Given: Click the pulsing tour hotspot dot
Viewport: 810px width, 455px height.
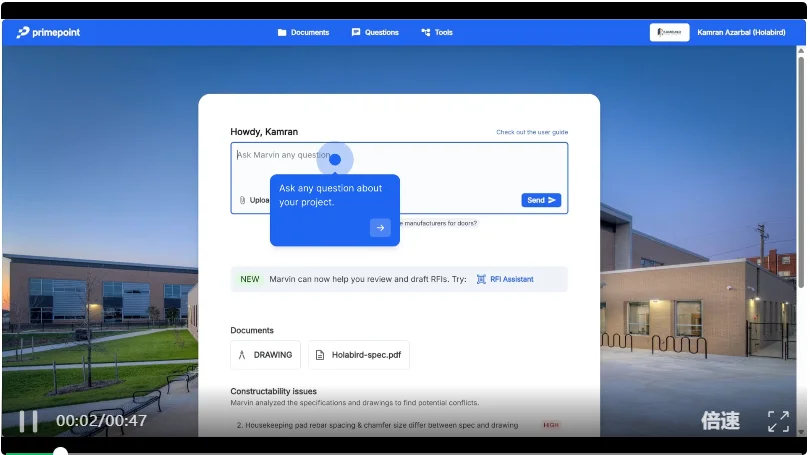Looking at the screenshot, I should [x=335, y=159].
